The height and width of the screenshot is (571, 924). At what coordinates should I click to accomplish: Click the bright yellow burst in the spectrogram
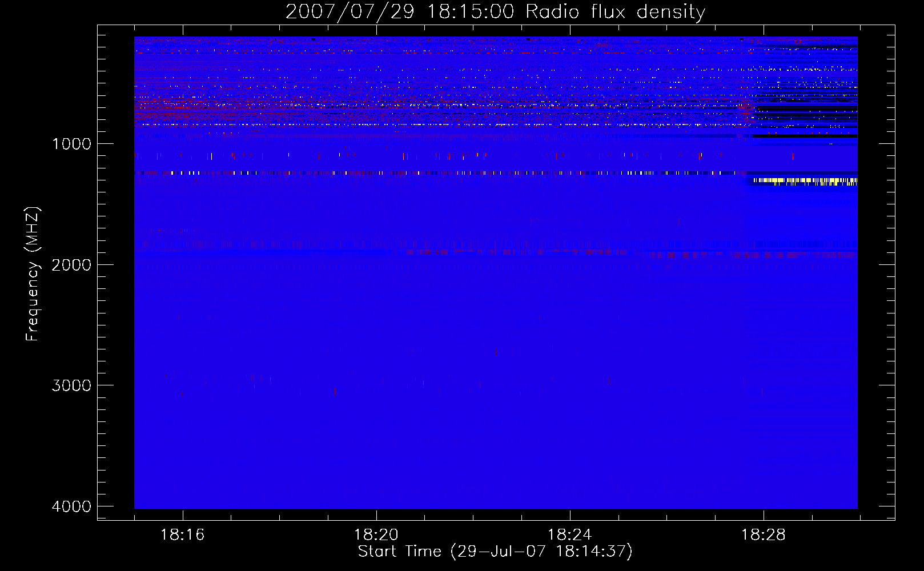tap(805, 182)
